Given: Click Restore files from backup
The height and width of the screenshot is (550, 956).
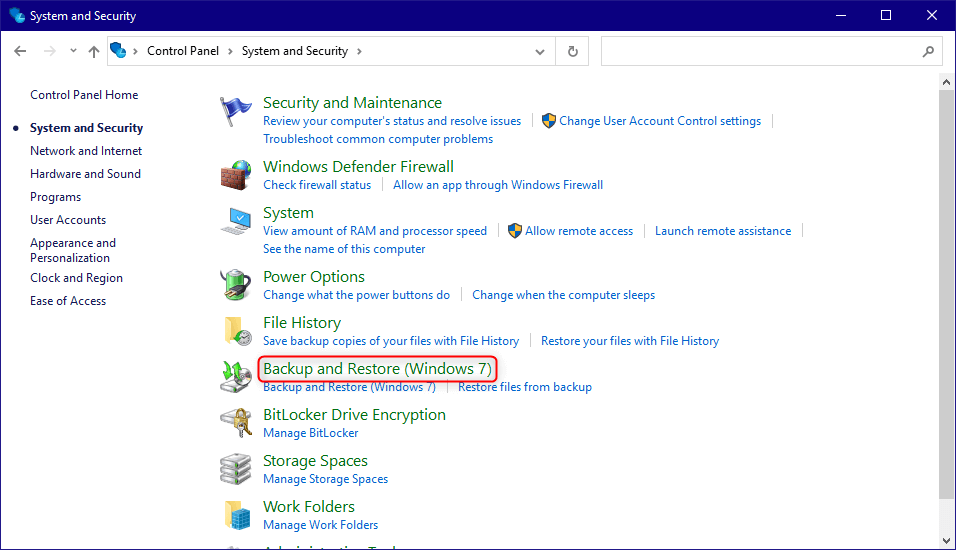Looking at the screenshot, I should point(525,387).
